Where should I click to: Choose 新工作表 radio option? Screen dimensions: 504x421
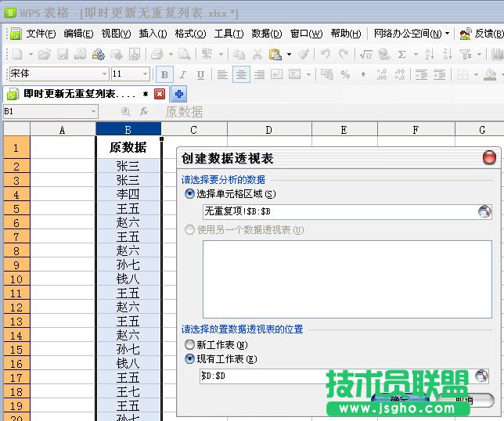(189, 344)
